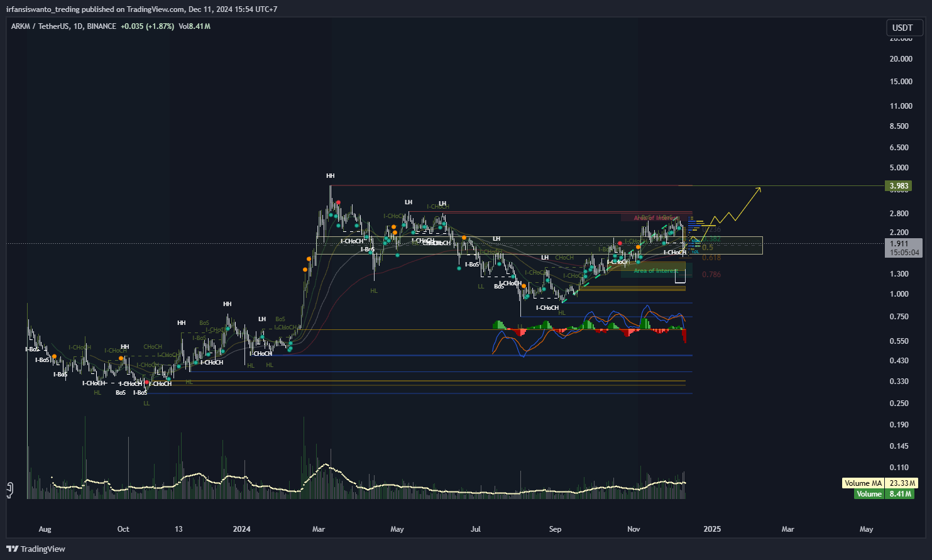Click the green Volume indicator label
The image size is (932, 560).
(869, 494)
